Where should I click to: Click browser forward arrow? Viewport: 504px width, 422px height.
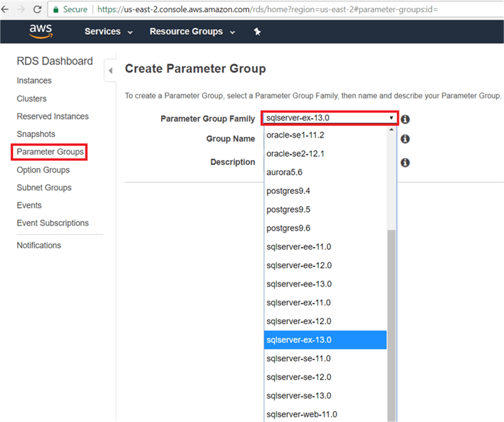pyautogui.click(x=21, y=9)
